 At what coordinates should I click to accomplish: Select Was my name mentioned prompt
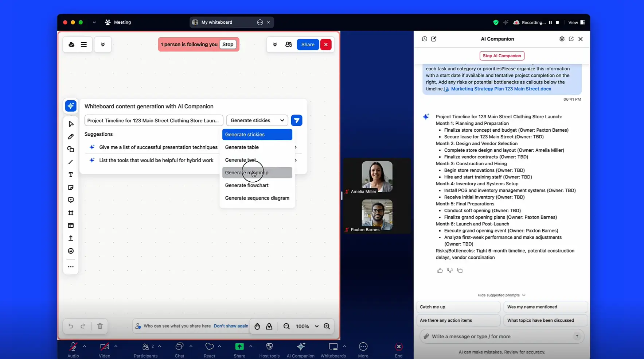546,307
